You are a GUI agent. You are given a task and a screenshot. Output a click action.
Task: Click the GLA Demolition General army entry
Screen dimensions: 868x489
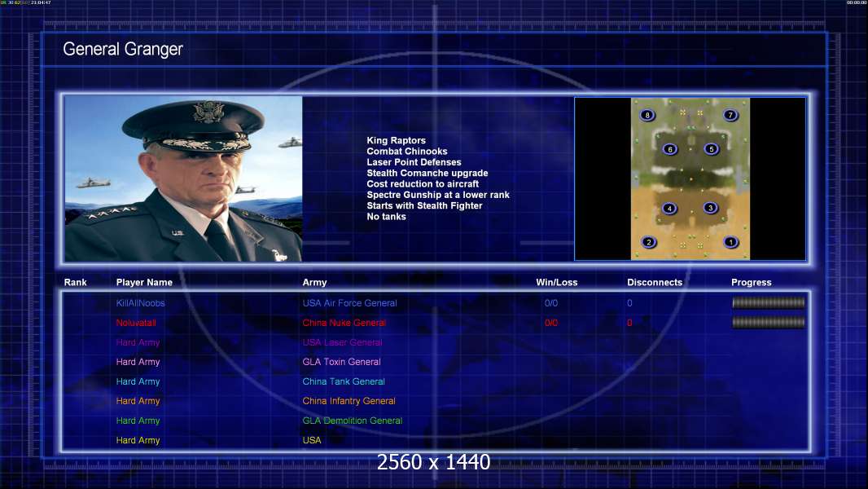click(x=352, y=421)
